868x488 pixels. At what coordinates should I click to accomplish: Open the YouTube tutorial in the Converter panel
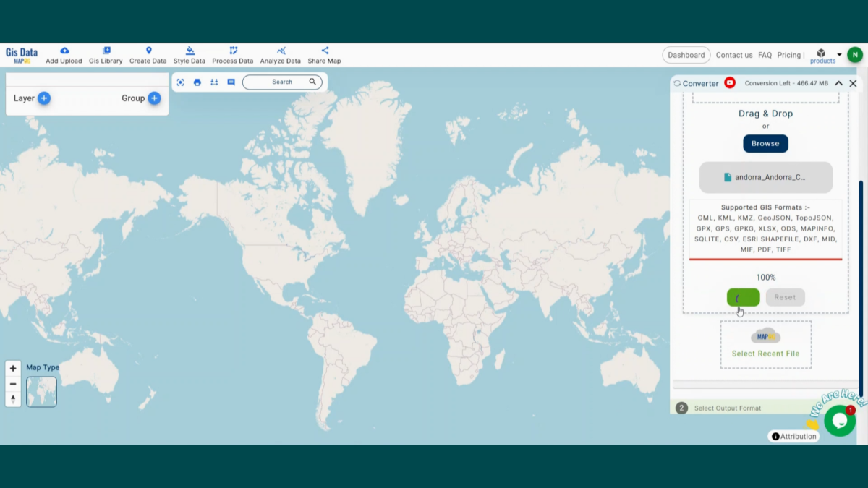click(729, 83)
